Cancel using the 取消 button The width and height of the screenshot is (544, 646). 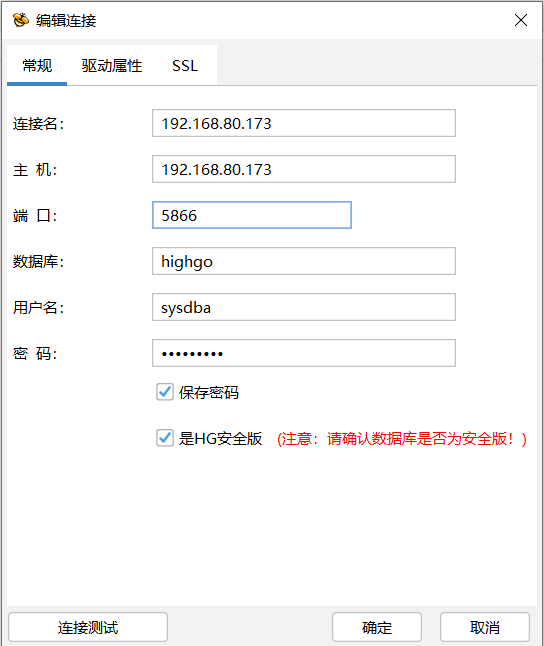coord(485,627)
